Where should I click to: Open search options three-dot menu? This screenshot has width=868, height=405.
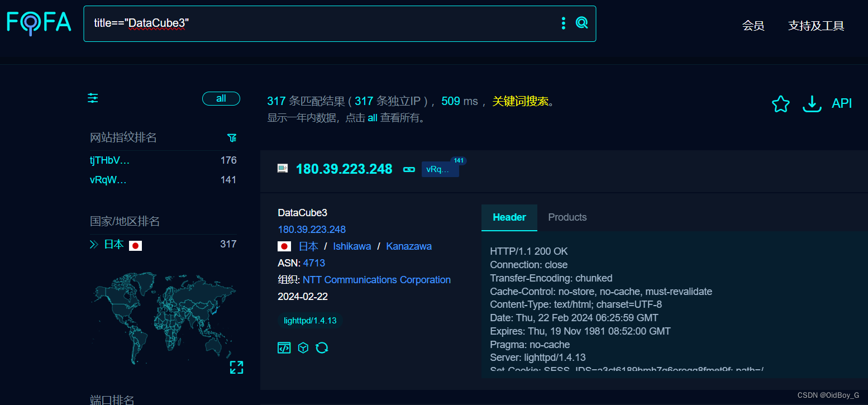coord(564,23)
